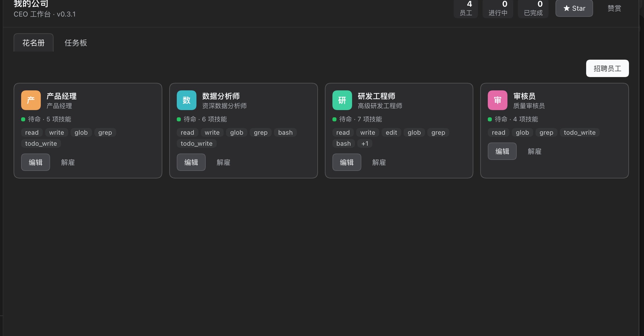Viewport: 644px width, 336px height.
Task: Click 解雇 on 审核员 card
Action: tap(535, 151)
